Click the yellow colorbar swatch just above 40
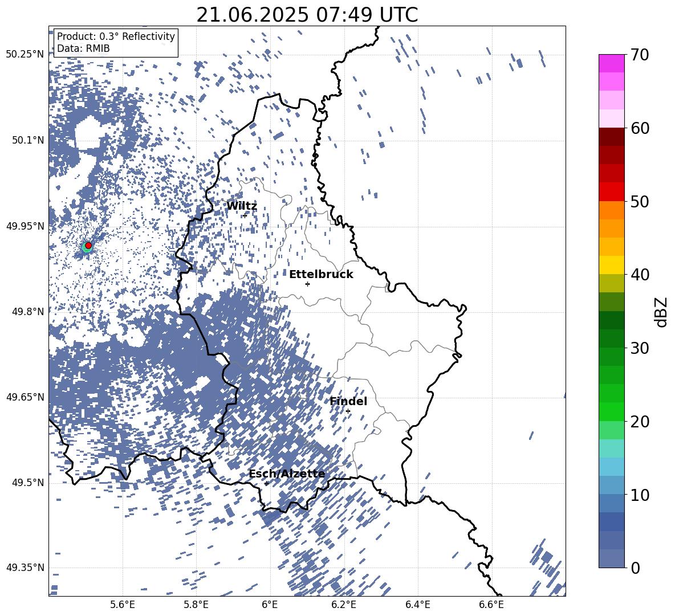 coord(611,265)
